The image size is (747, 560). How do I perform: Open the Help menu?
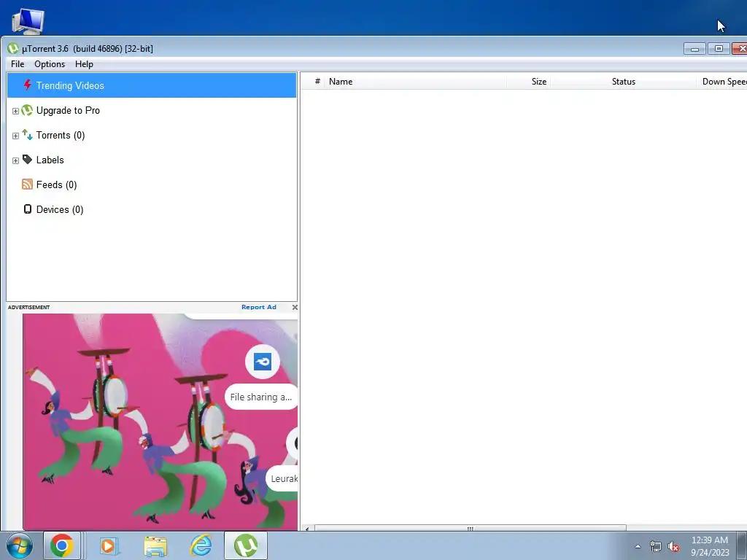point(84,64)
